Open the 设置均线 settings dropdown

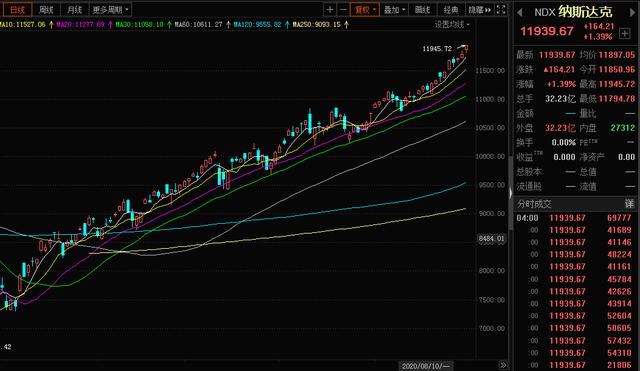click(452, 24)
